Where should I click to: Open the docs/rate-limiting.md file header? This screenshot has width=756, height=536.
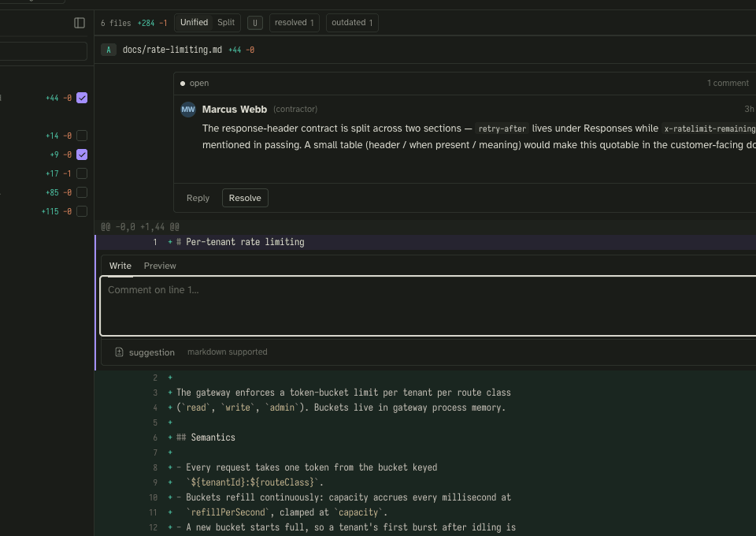pos(172,50)
